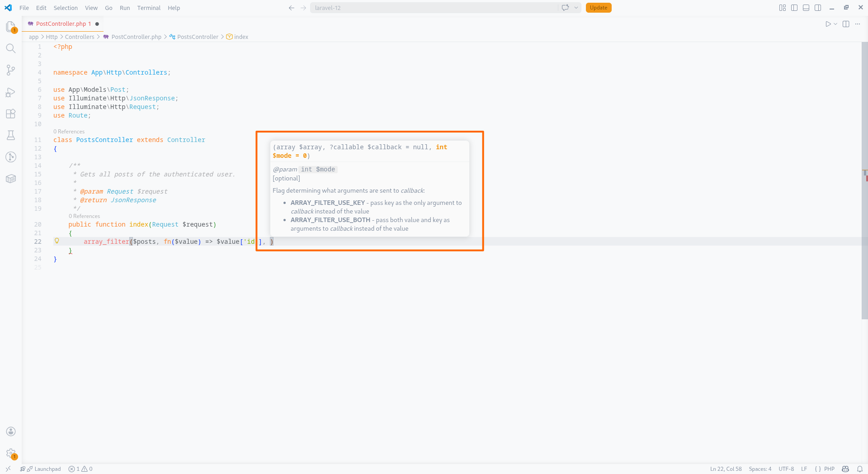
Task: Click the Copilot chat icon in title bar
Action: coord(565,8)
